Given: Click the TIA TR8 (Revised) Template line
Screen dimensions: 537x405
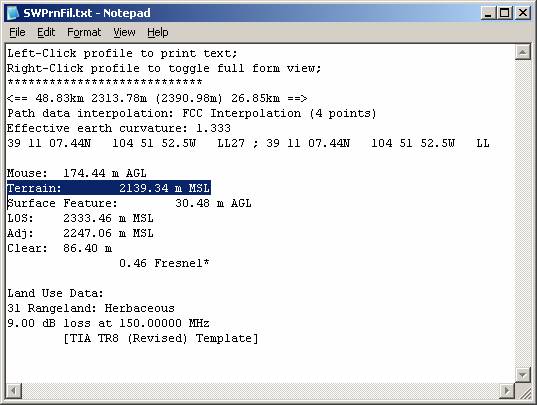Looking at the screenshot, I should point(161,339).
